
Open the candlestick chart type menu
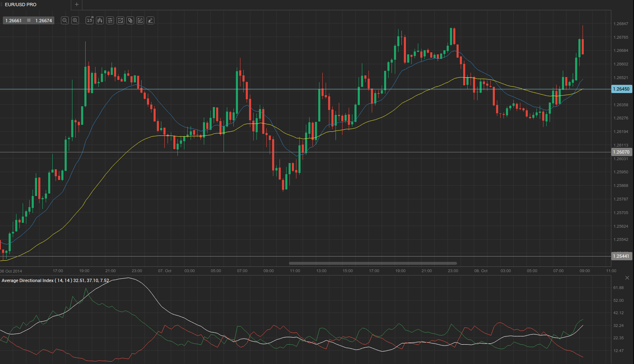[100, 20]
